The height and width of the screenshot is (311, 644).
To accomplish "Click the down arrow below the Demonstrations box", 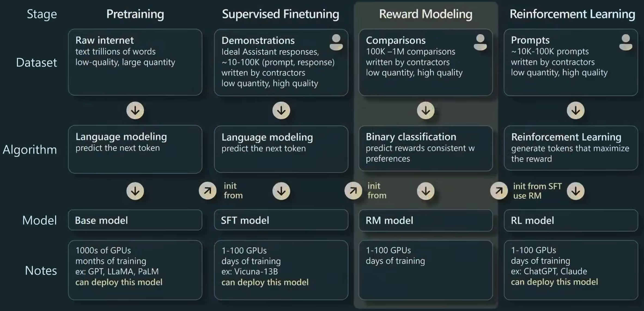I will coord(281,110).
